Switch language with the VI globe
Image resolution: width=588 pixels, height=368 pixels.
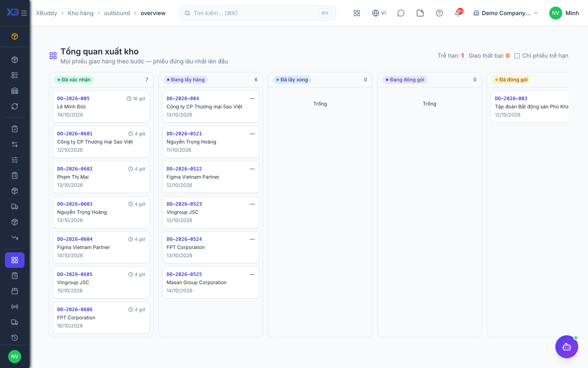coord(379,13)
